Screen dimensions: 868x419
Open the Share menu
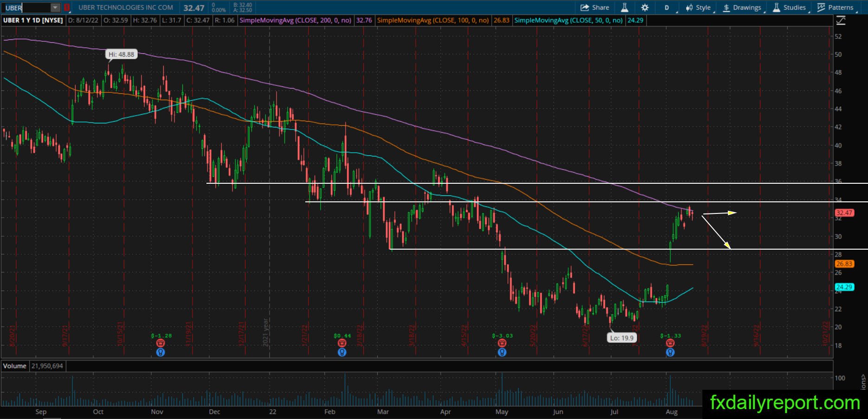(595, 7)
